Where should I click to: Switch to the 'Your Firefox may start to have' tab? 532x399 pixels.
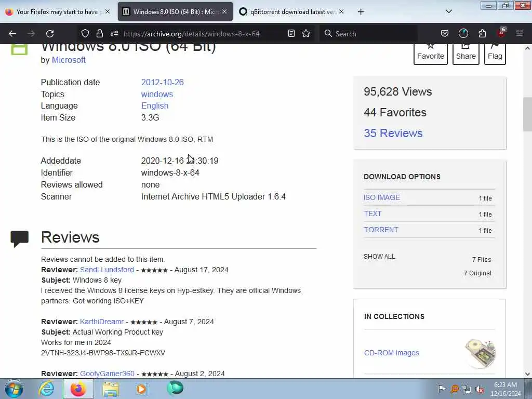pyautogui.click(x=58, y=12)
